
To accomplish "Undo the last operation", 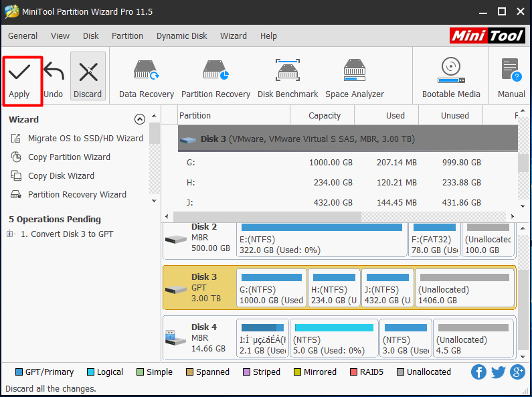I will 54,80.
